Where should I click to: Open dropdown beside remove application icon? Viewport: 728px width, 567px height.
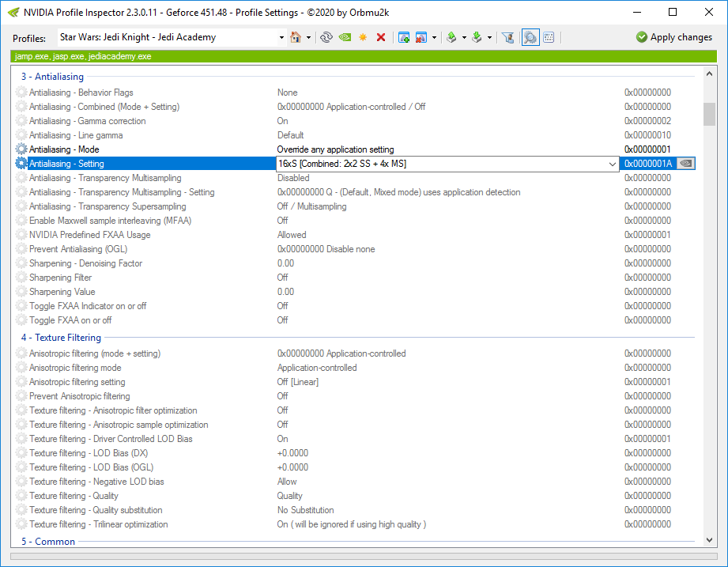pos(434,38)
